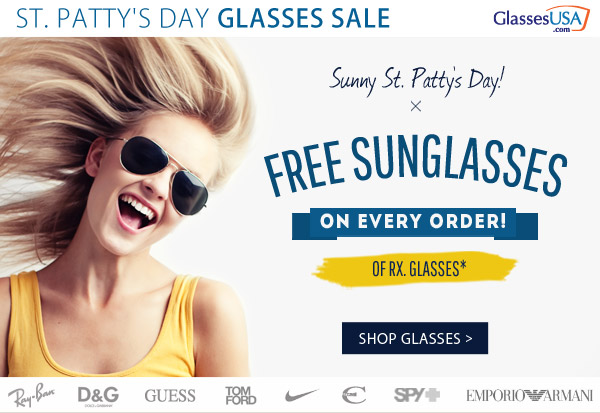Click the yellow Of Rx. Glasses brush stroke

pyautogui.click(x=415, y=269)
